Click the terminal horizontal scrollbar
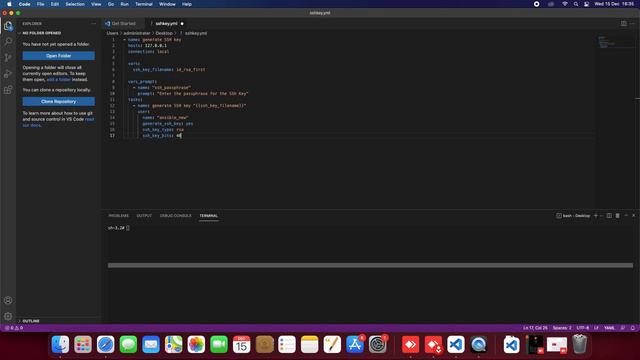 tap(370, 265)
